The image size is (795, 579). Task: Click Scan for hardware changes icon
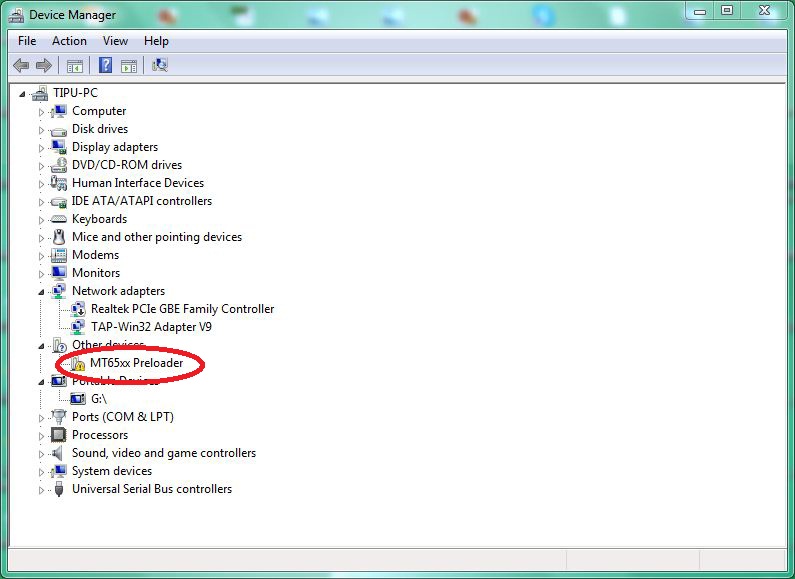160,65
